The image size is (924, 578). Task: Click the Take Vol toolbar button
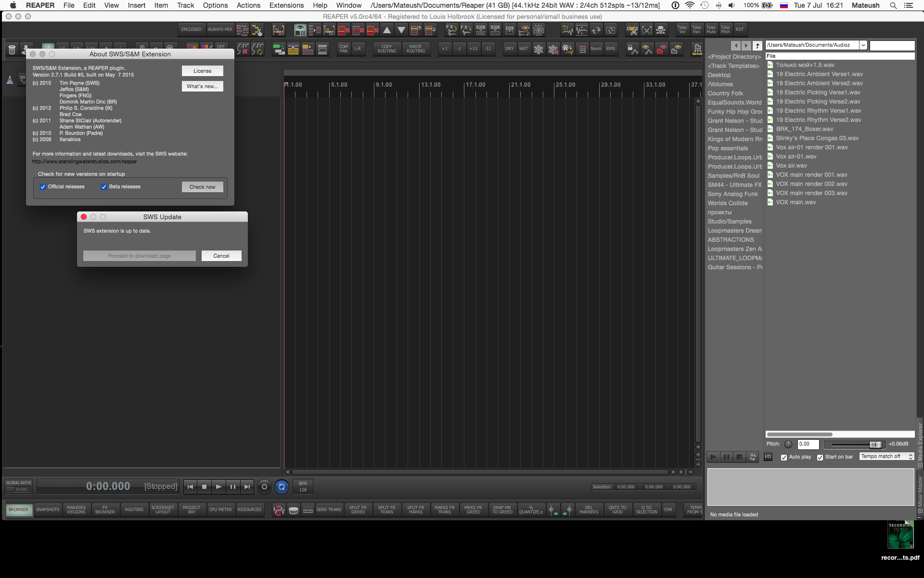[x=682, y=29]
